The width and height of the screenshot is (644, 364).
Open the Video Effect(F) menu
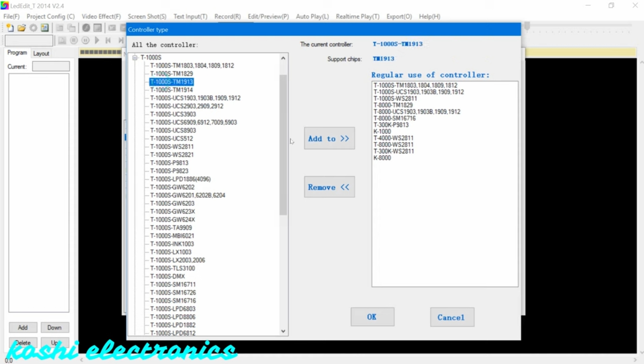coord(101,17)
